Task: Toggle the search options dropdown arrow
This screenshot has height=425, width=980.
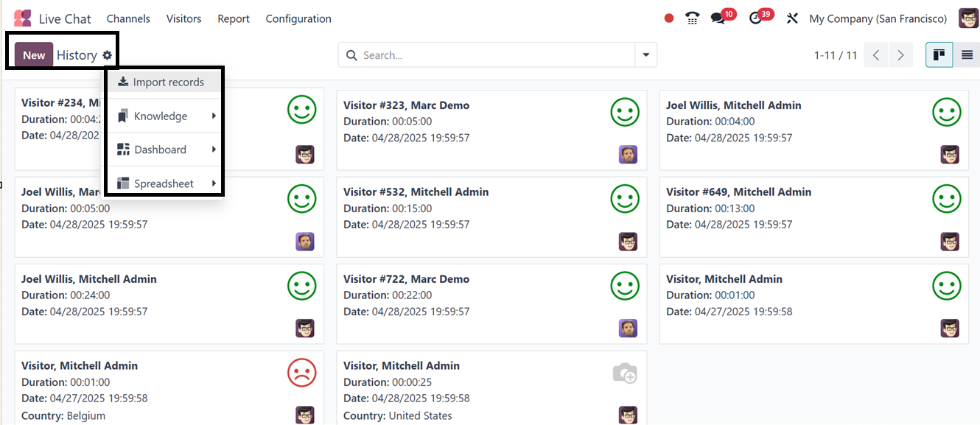Action: (646, 55)
